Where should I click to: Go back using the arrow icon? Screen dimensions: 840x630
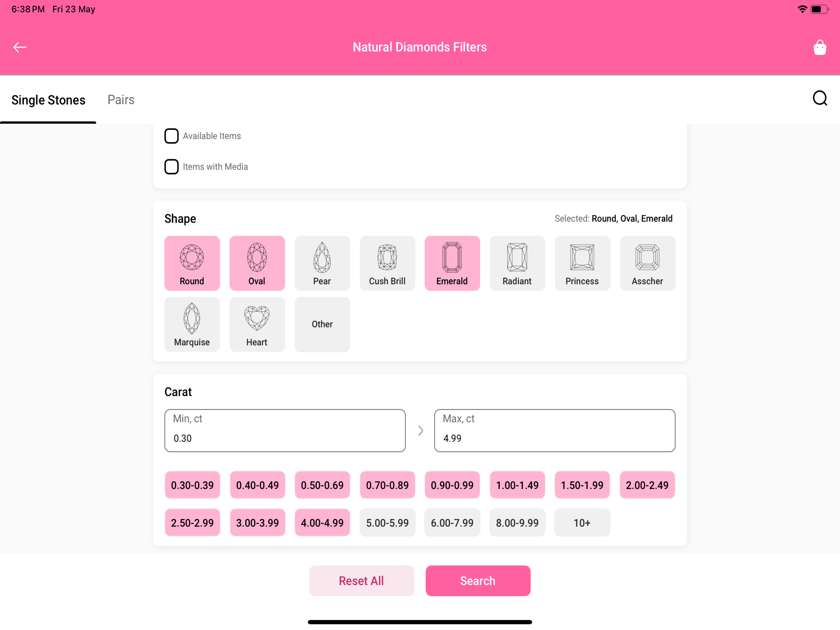point(20,47)
